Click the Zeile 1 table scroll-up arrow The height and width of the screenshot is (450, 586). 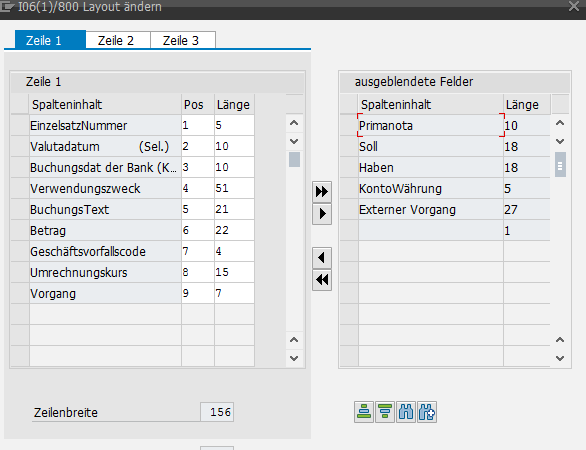point(294,123)
